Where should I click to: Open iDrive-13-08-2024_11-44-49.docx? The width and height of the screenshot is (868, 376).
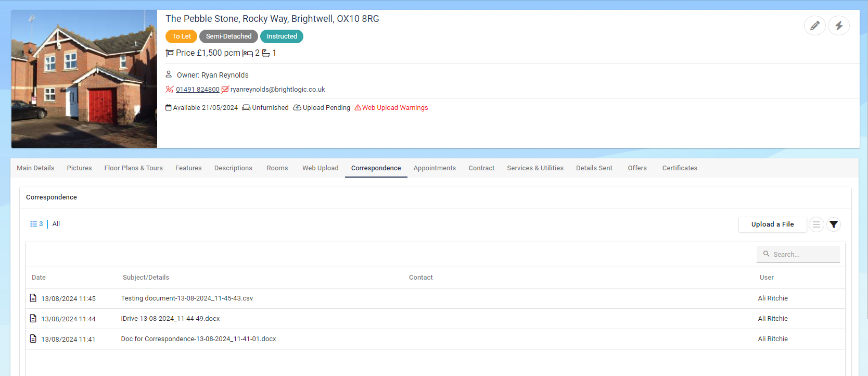click(x=170, y=319)
